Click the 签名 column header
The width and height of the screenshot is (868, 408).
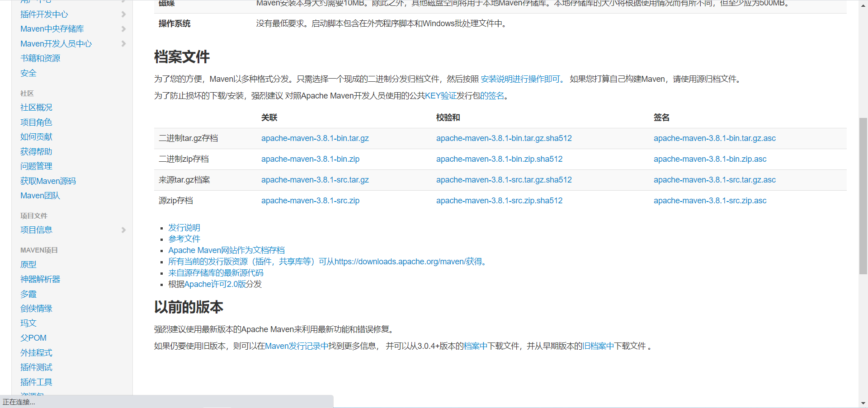point(661,117)
